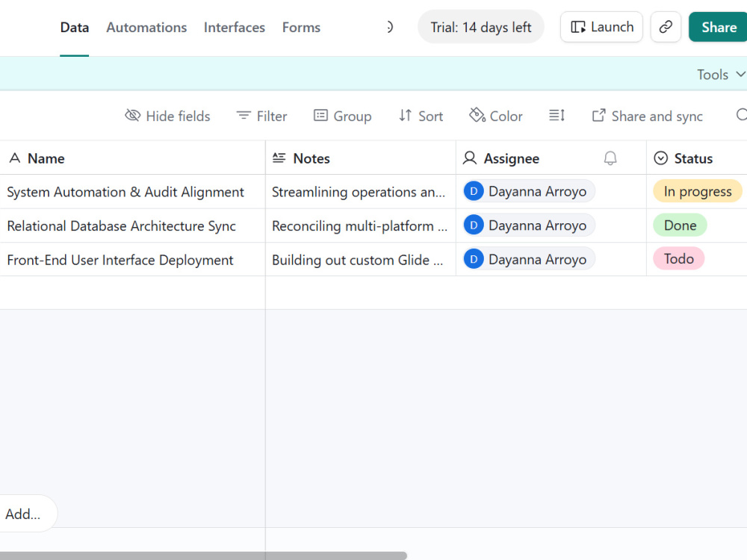Viewport: 747px width, 560px height.
Task: Click the Streamlining operations notes cell
Action: tap(361, 192)
